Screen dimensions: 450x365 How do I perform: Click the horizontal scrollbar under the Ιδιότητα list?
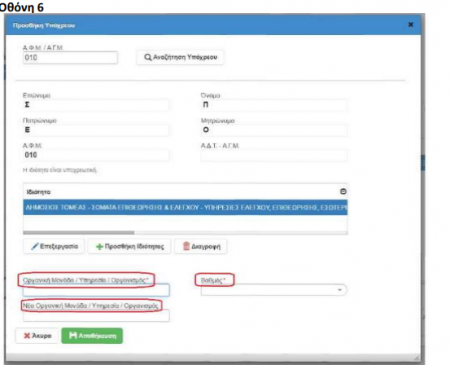tap(79, 232)
